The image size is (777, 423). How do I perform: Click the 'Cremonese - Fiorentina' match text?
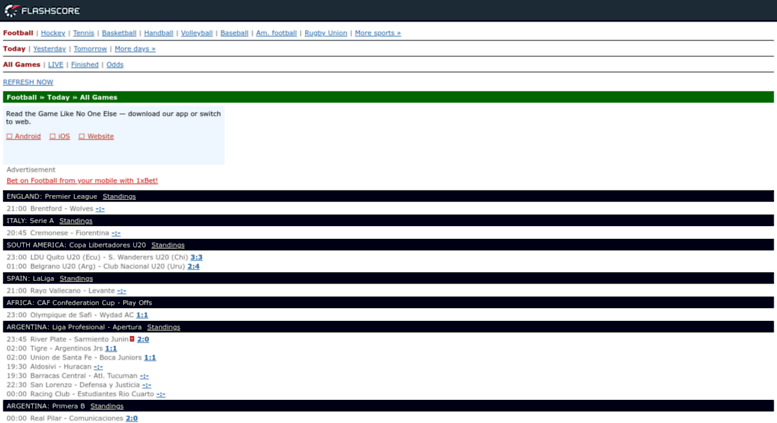click(69, 233)
